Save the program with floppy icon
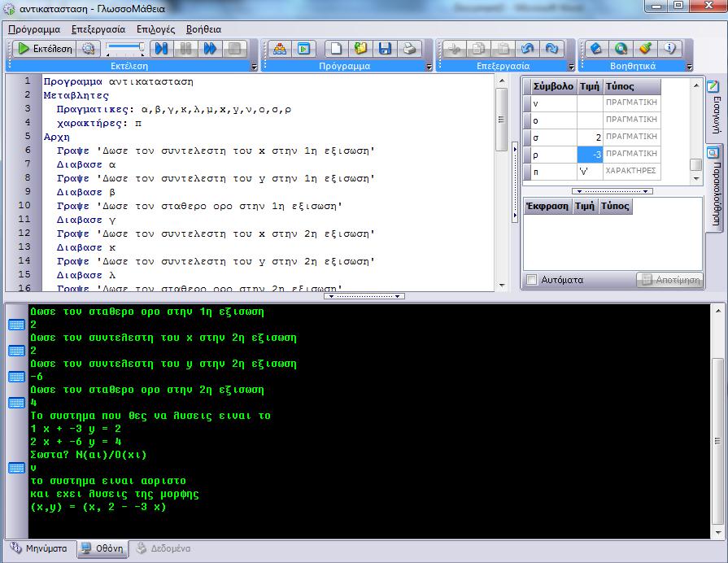Viewport: 728px width, 563px height. [385, 48]
